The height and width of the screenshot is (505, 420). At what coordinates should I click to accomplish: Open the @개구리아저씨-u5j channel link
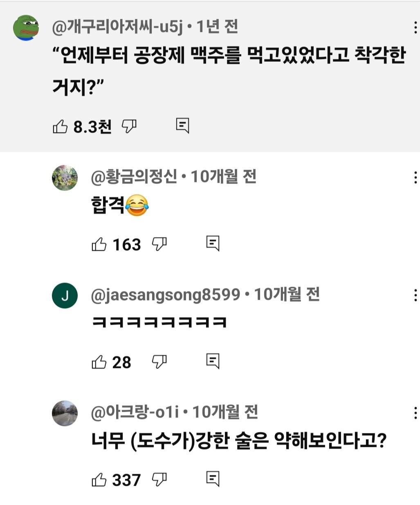click(x=118, y=27)
